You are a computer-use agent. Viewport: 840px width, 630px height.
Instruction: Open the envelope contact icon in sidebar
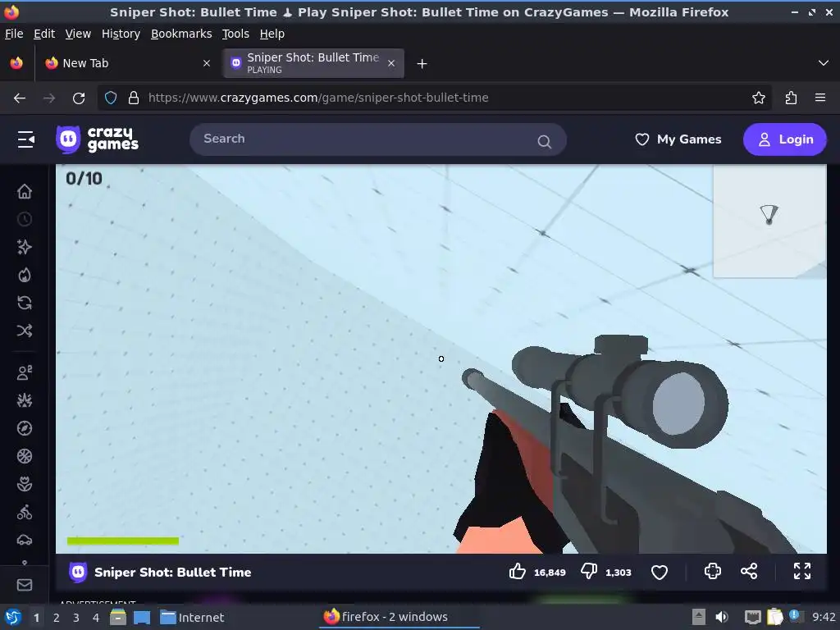click(25, 585)
